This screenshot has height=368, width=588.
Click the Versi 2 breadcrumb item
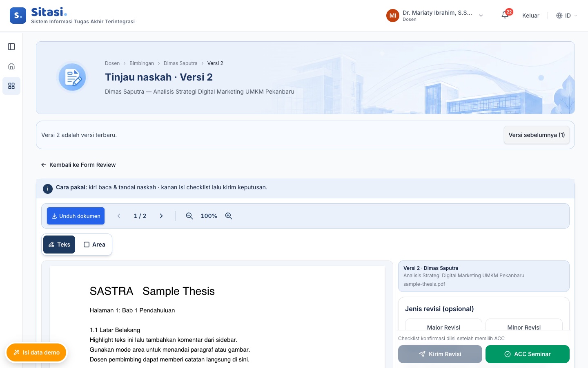click(x=215, y=63)
